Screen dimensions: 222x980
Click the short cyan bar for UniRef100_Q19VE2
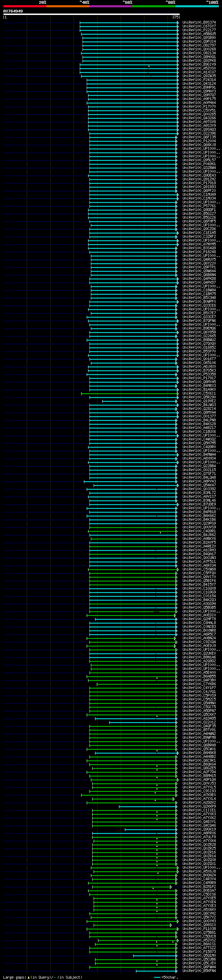pos(140,401)
